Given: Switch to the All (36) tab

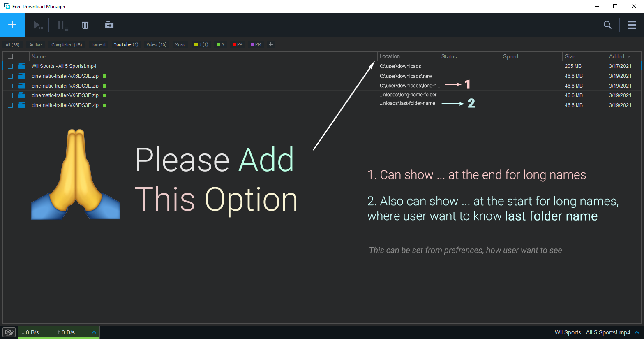Looking at the screenshot, I should coord(12,45).
